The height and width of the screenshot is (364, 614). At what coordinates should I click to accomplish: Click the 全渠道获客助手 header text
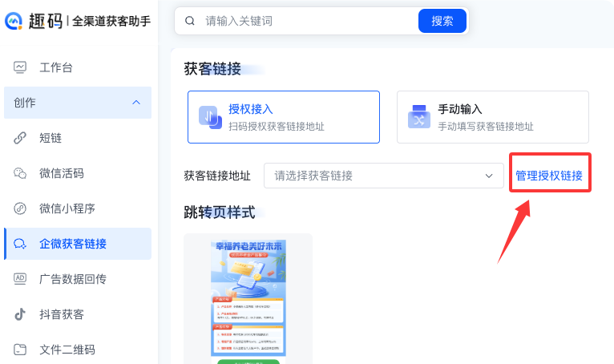[x=111, y=21]
